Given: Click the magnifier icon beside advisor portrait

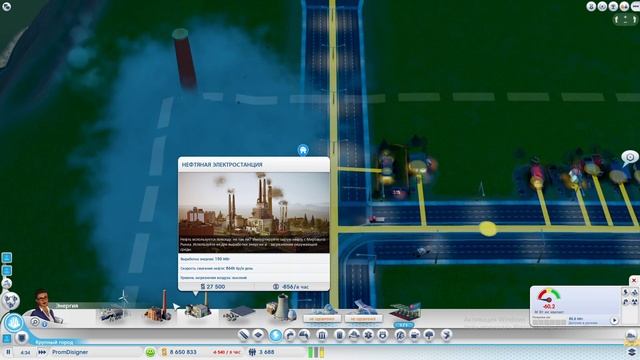Looking at the screenshot, I should click(x=35, y=322).
